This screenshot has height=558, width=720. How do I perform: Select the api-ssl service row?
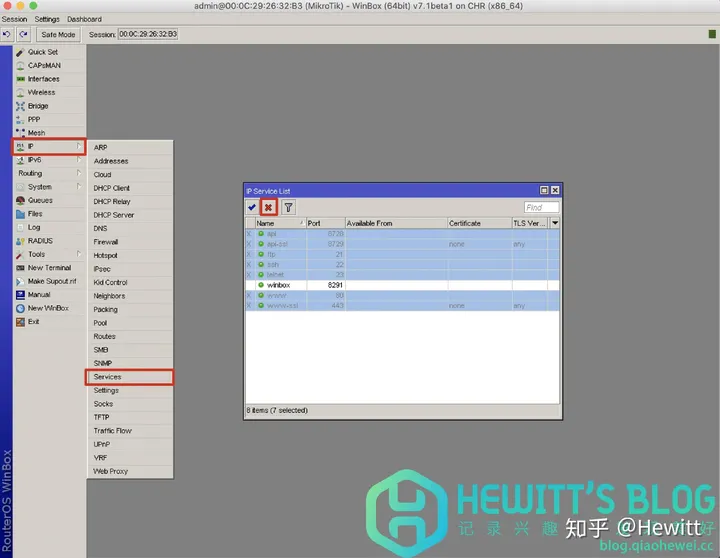pos(402,244)
